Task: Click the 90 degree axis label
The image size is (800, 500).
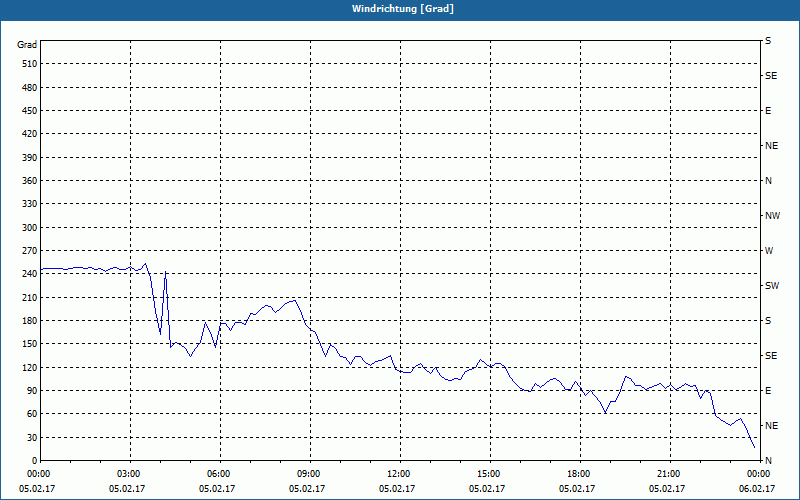Action: click(33, 391)
